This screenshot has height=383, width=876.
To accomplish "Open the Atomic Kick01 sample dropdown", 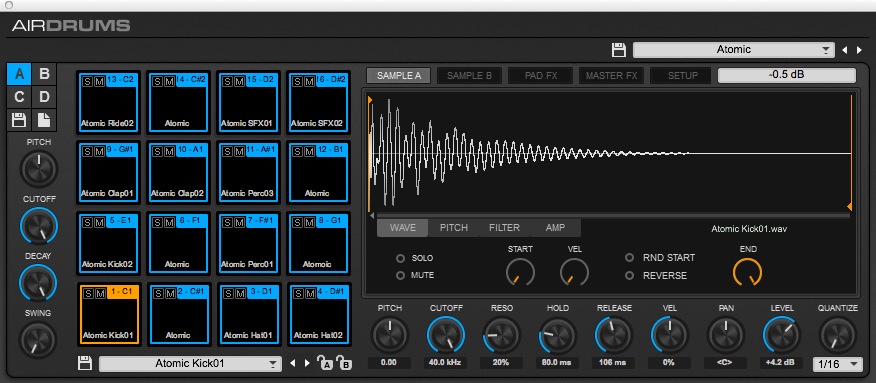I will (x=190, y=363).
